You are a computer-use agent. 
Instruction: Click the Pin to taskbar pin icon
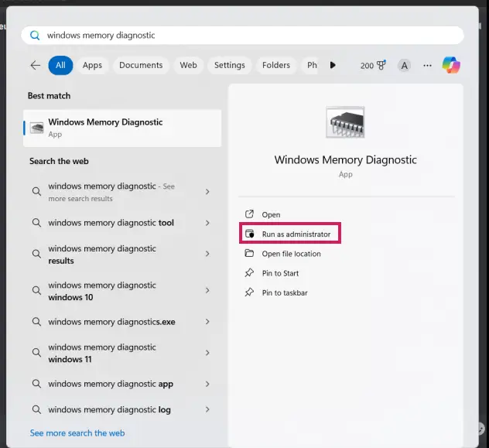249,292
